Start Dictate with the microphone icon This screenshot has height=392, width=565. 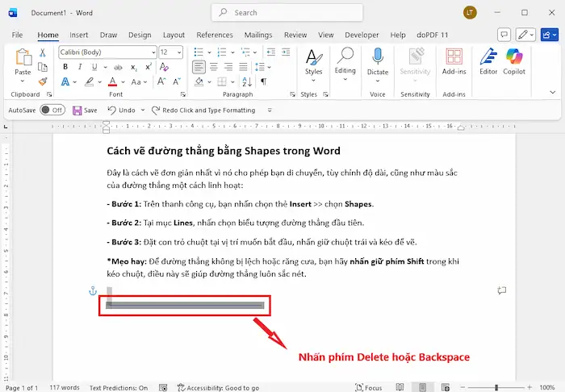tap(378, 61)
